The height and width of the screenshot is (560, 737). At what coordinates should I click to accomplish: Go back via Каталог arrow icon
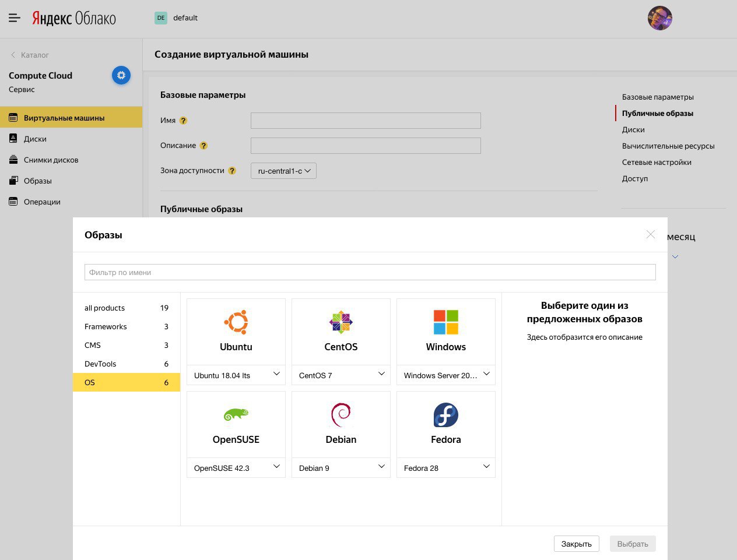13,55
